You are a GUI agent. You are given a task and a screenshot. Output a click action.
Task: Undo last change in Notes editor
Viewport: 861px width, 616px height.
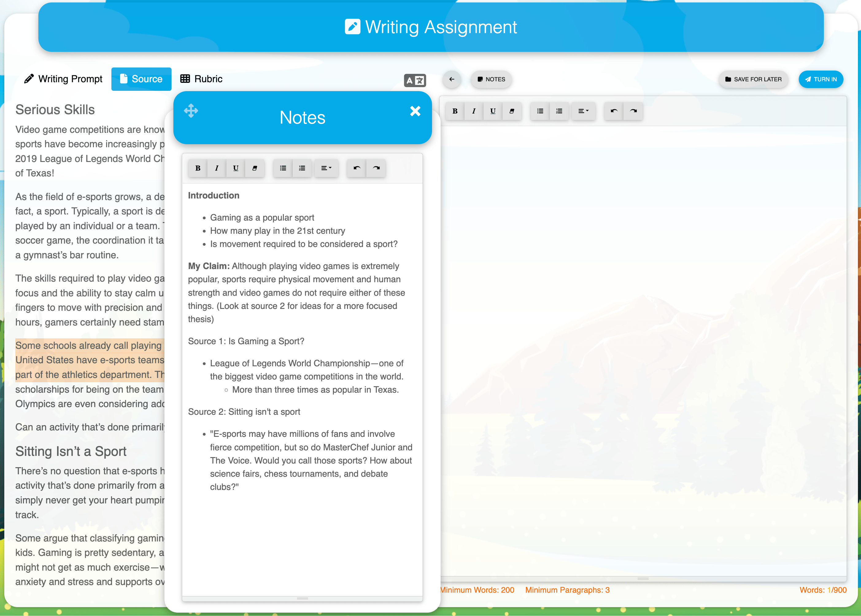tap(357, 168)
